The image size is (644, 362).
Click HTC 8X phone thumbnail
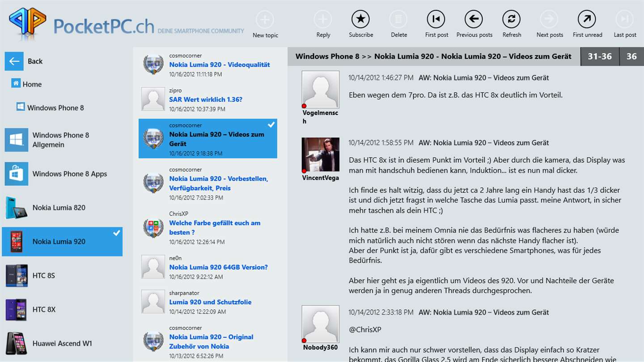point(17,310)
